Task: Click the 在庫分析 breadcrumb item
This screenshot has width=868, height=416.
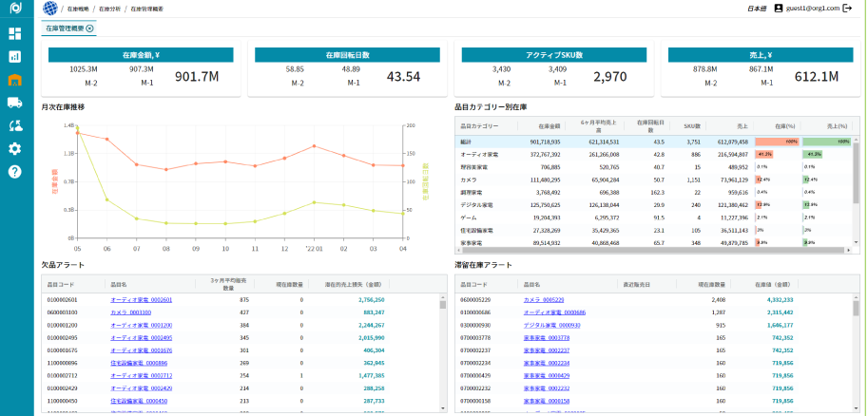Action: pyautogui.click(x=111, y=8)
